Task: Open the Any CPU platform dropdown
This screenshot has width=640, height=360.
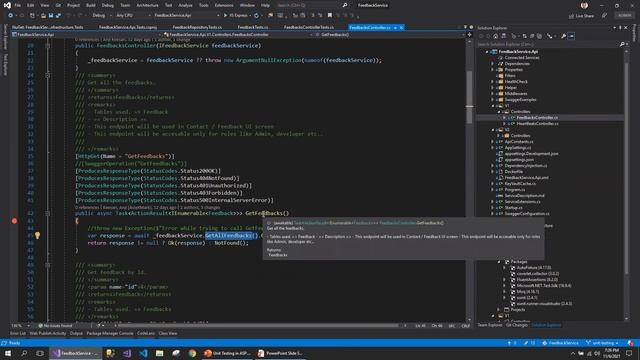Action: tap(132, 16)
